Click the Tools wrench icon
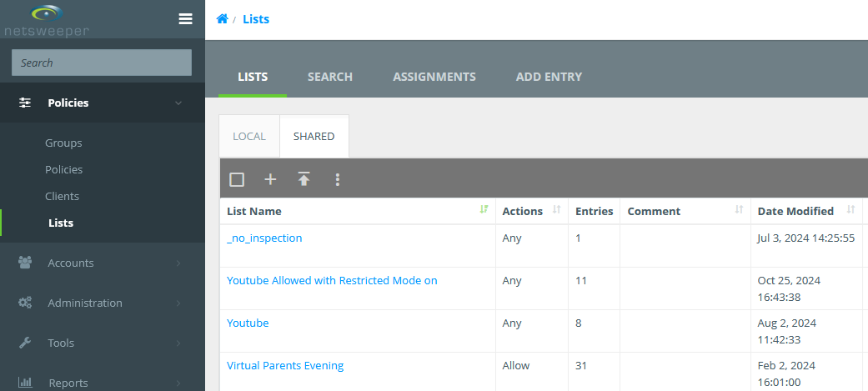868x391 pixels. click(25, 343)
